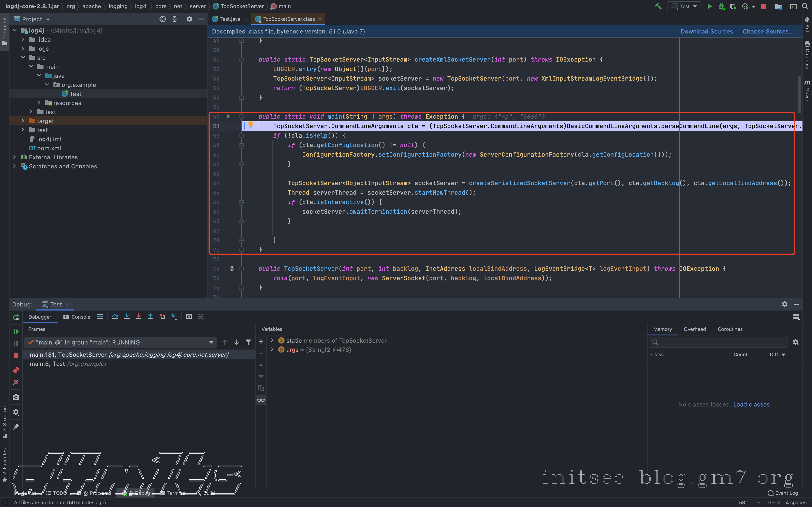This screenshot has width=812, height=507.
Task: Open the thread selector dropdown
Action: tap(211, 342)
